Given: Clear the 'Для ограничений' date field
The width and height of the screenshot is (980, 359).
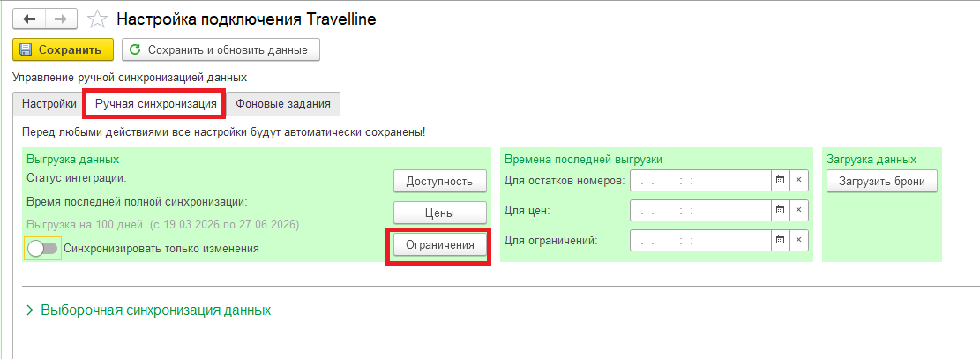Looking at the screenshot, I should tap(799, 240).
